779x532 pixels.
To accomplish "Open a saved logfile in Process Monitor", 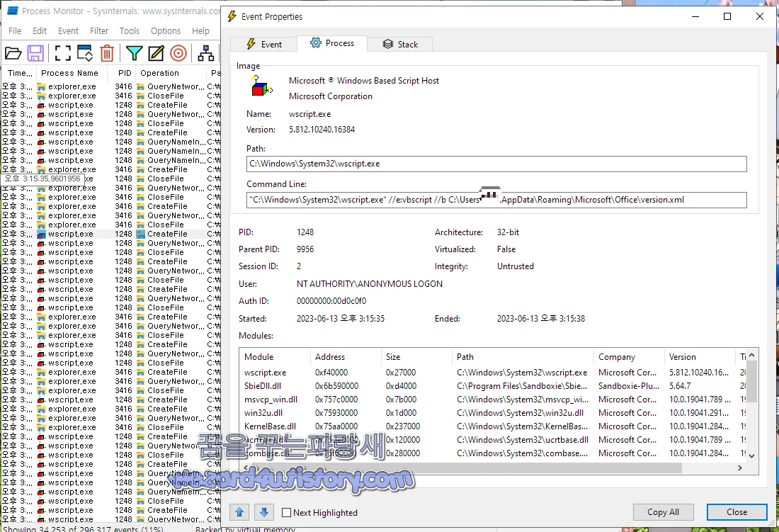I will coord(13,52).
